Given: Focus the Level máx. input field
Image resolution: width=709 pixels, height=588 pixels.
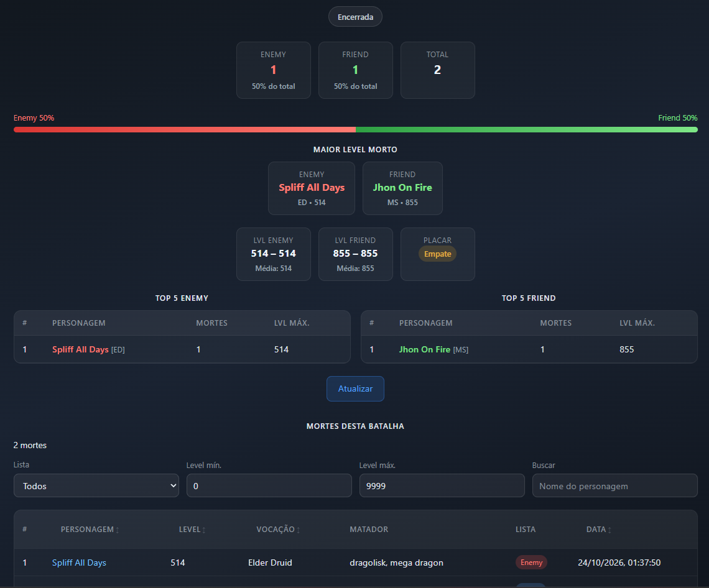Looking at the screenshot, I should [x=442, y=486].
